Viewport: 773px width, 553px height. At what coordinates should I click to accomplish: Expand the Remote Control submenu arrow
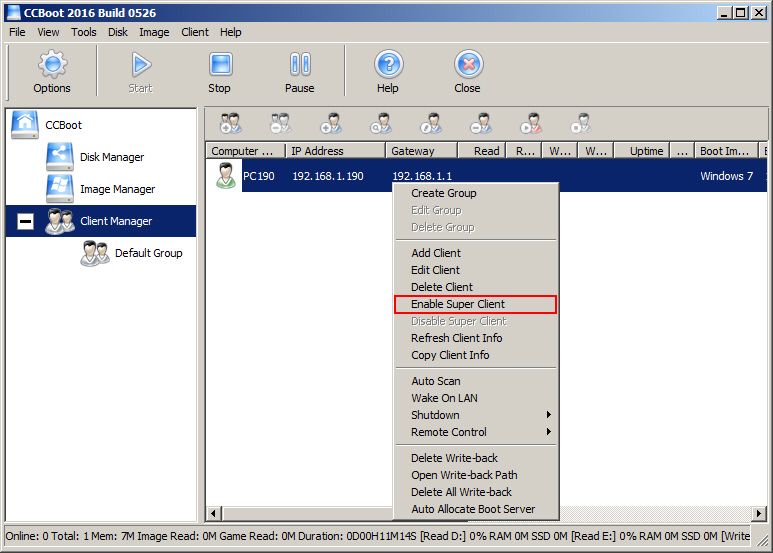coord(549,432)
